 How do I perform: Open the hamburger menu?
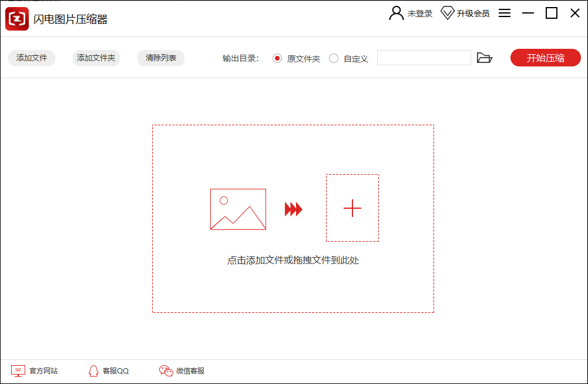[x=505, y=13]
